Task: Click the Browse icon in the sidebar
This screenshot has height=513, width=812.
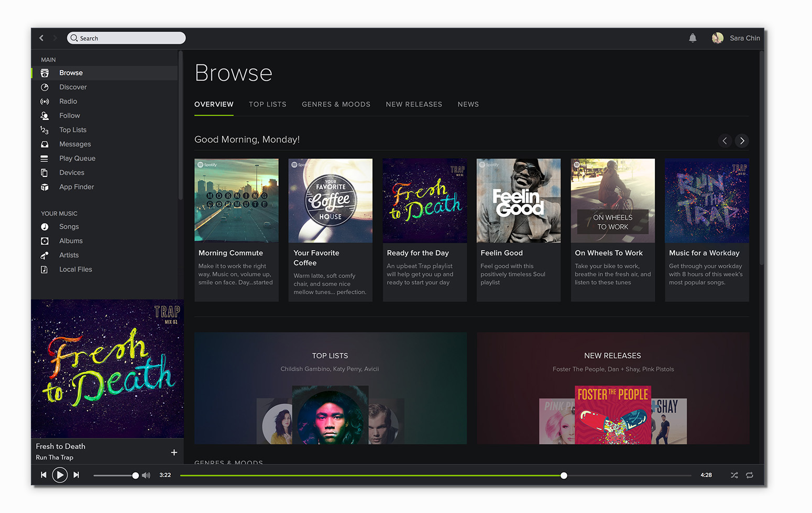Action: 45,73
